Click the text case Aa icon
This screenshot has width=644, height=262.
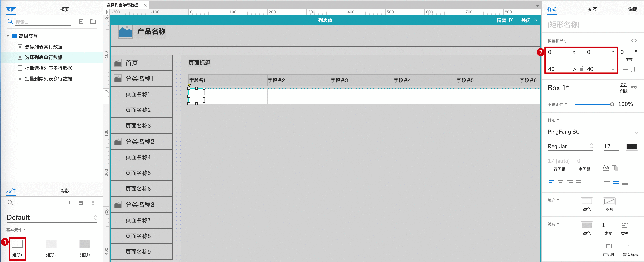605,168
